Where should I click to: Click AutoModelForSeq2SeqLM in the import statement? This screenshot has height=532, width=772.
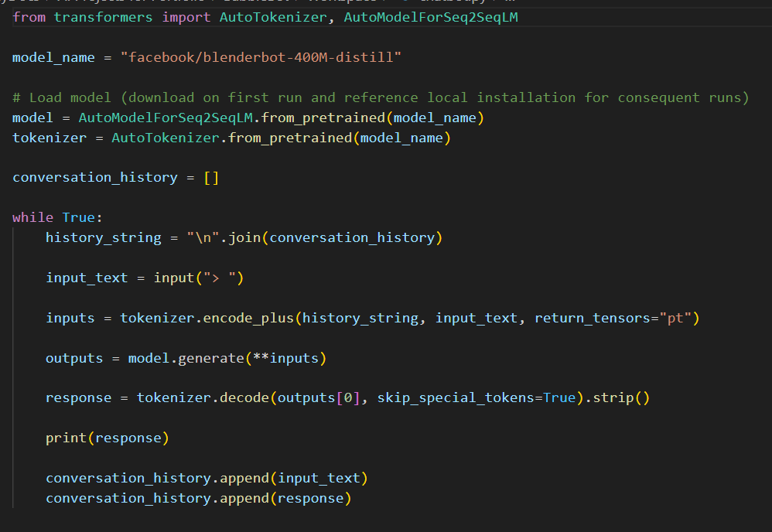[x=431, y=17]
